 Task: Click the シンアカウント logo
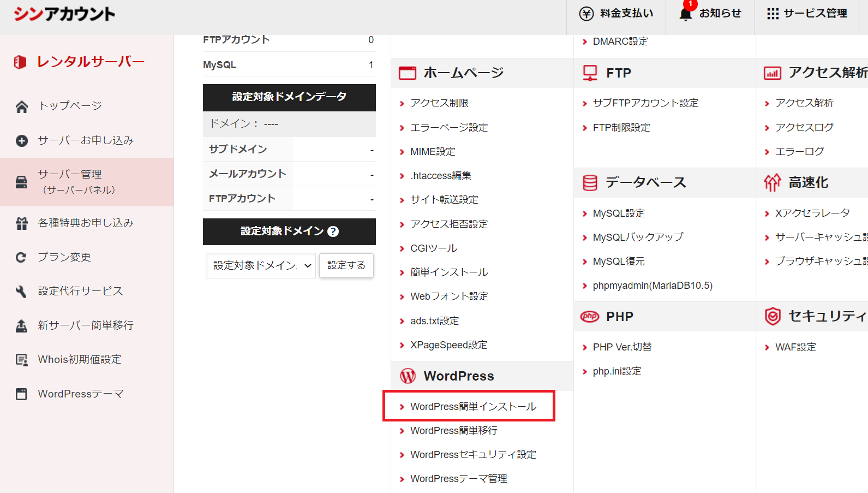(x=64, y=14)
